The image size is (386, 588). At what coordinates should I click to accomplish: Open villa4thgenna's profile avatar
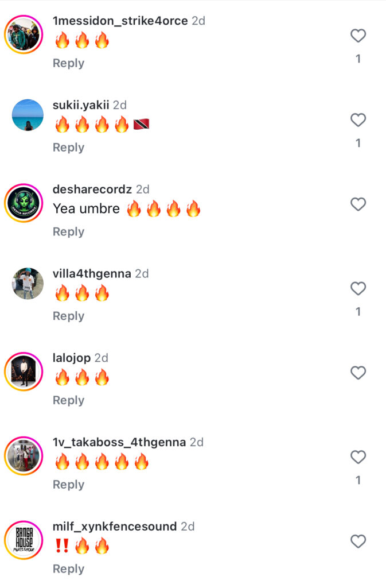[28, 284]
